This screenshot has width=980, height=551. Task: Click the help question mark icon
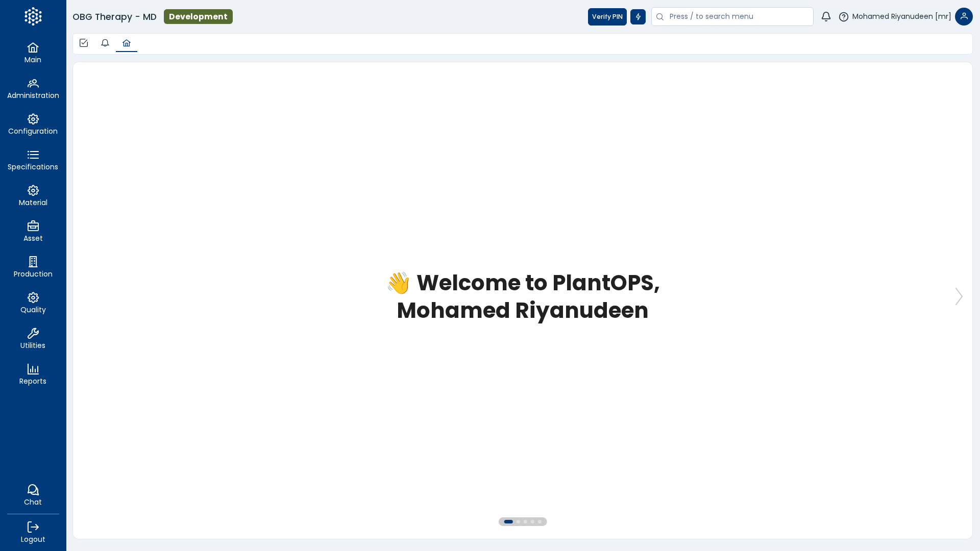844,17
